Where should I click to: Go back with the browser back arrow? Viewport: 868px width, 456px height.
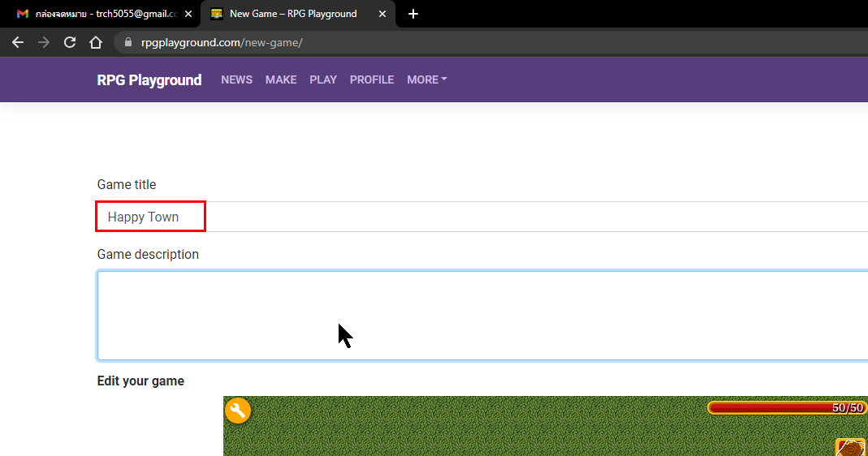click(x=18, y=43)
